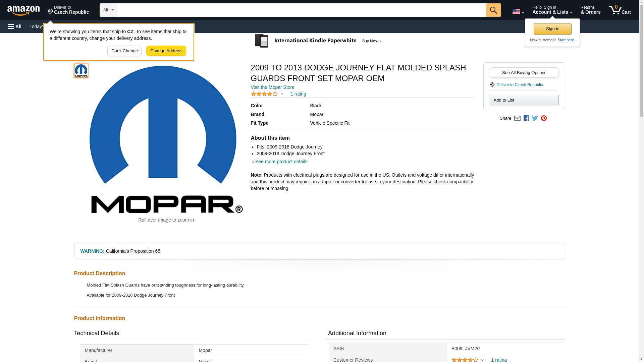Screen dimensions: 644x362
Task: Share the product on Pinterest
Action: point(544,118)
